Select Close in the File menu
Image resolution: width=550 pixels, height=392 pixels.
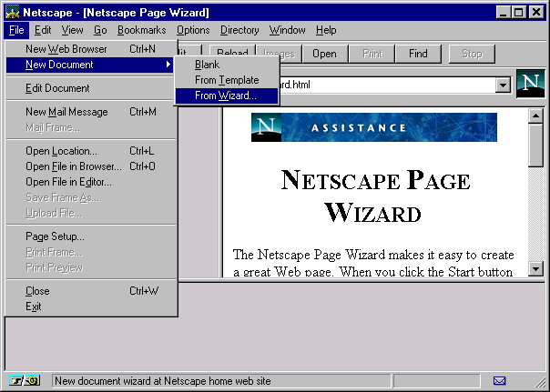(x=91, y=291)
